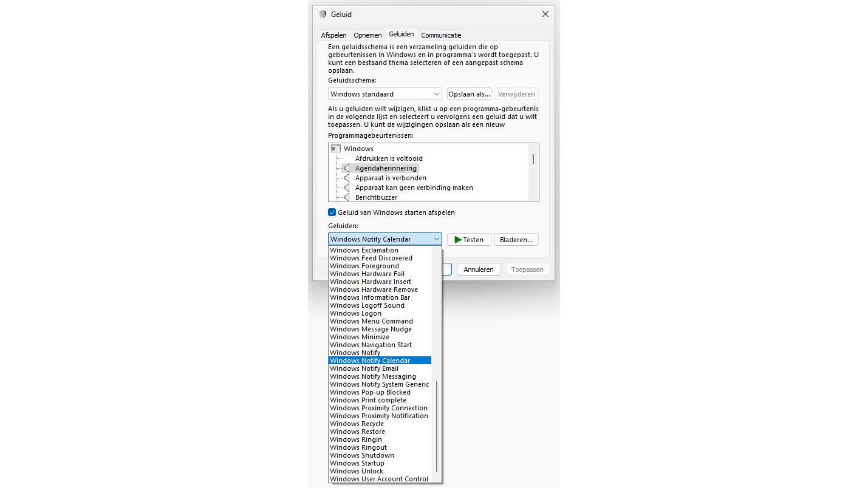Viewport: 868px width, 488px height.
Task: Select Windows Hardware Fail sound
Action: pos(380,274)
